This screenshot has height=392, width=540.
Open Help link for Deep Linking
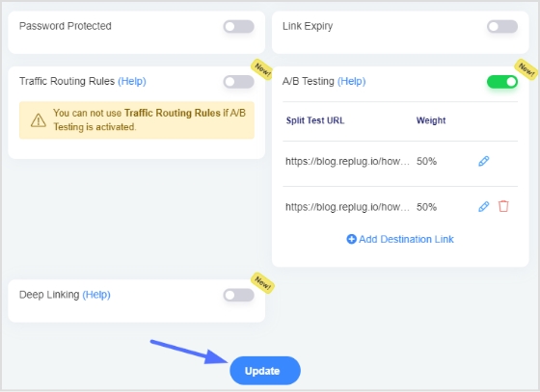coord(96,295)
